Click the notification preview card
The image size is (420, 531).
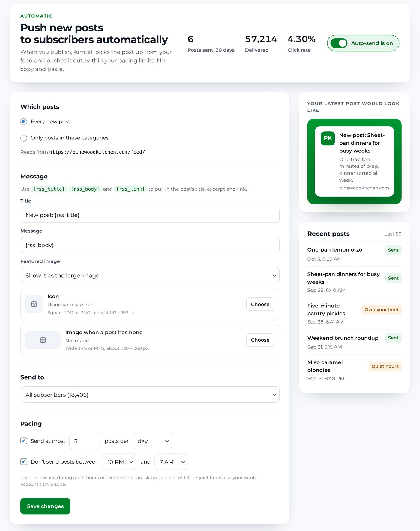coord(354,161)
